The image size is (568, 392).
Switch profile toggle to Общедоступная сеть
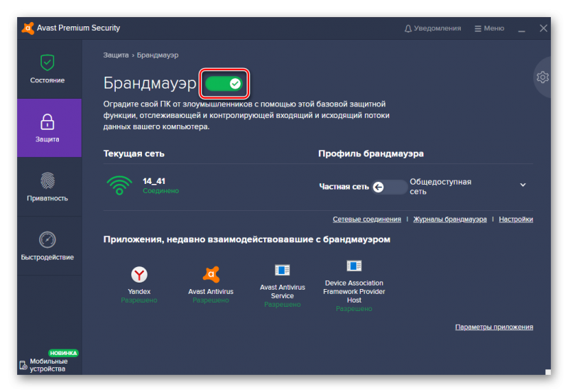tap(389, 187)
